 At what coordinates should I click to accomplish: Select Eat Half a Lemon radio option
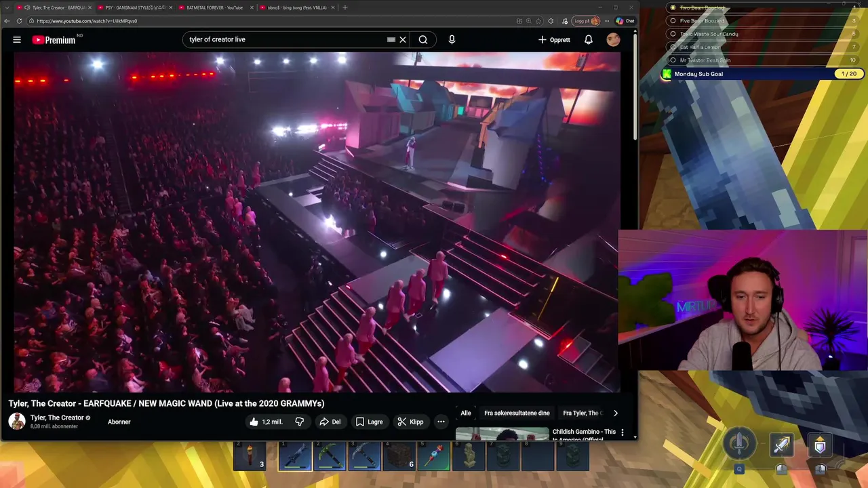click(x=673, y=47)
